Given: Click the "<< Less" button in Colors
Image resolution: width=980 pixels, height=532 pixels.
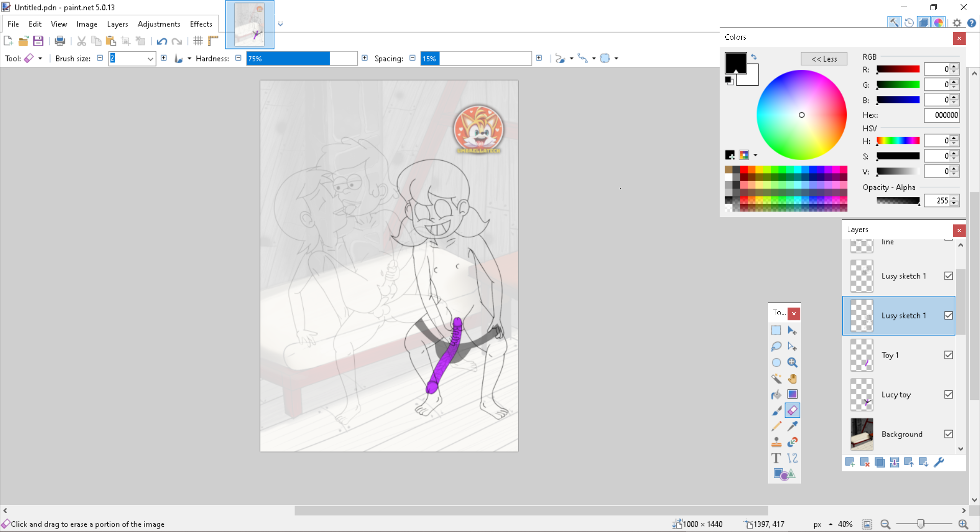Looking at the screenshot, I should pos(824,59).
